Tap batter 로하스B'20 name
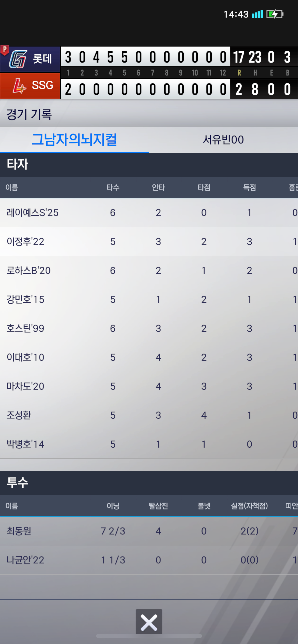The height and width of the screenshot is (644, 298). [x=29, y=271]
